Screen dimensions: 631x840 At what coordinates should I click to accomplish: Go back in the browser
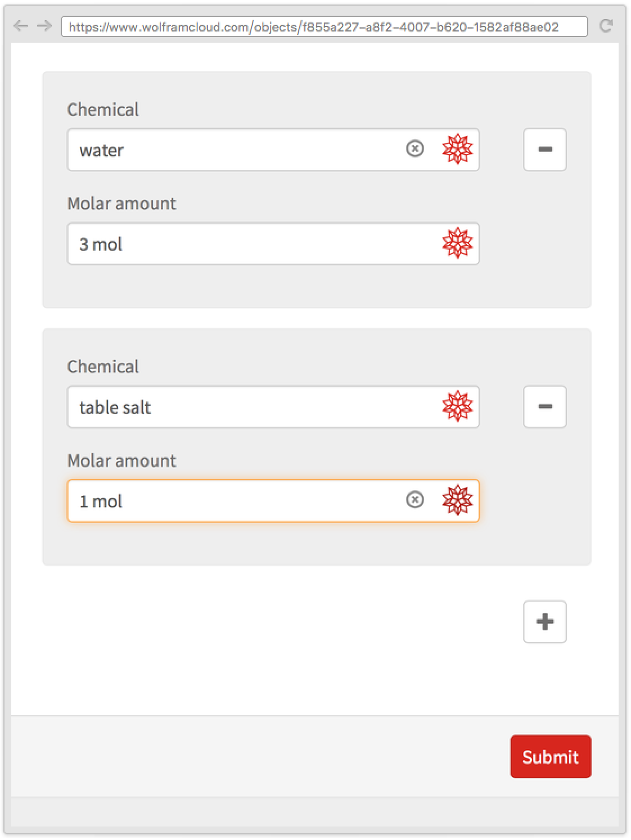pos(21,26)
